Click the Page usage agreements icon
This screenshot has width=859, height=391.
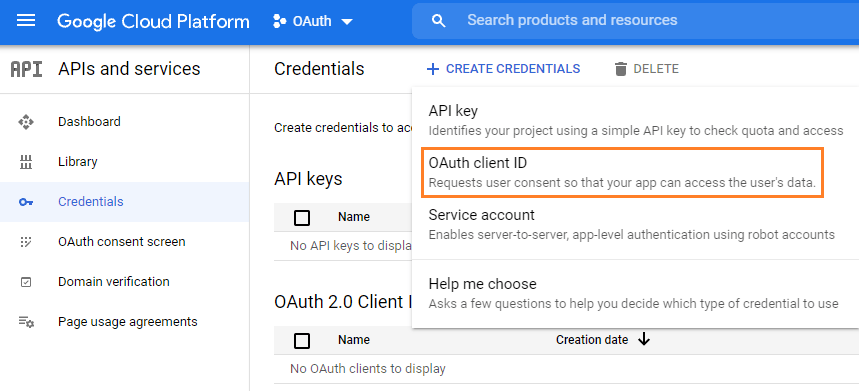coord(26,322)
